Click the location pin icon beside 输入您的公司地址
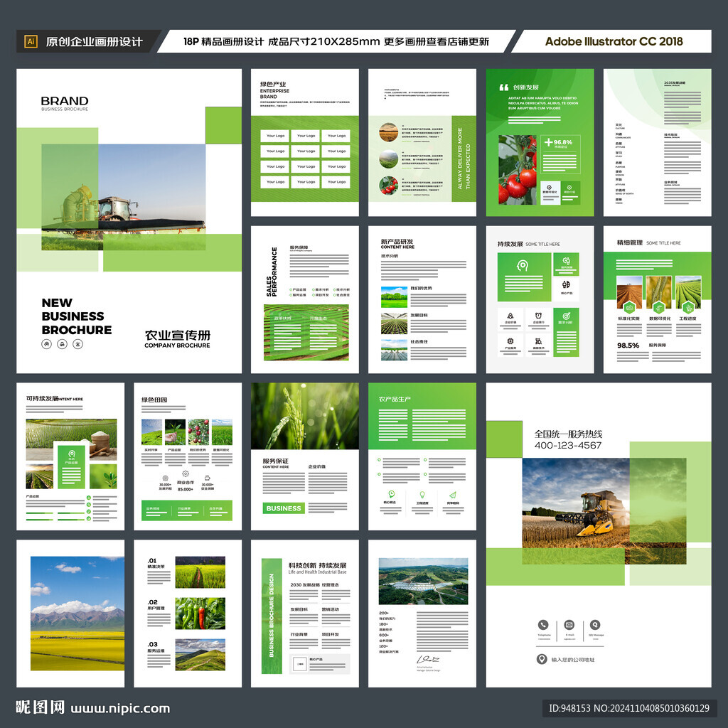The image size is (728, 728). (x=541, y=659)
